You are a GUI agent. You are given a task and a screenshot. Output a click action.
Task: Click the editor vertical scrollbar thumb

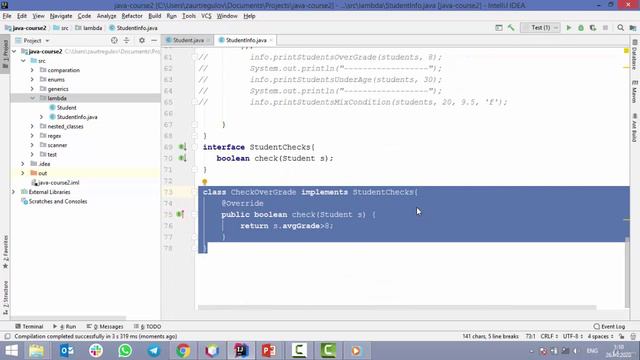(627, 272)
